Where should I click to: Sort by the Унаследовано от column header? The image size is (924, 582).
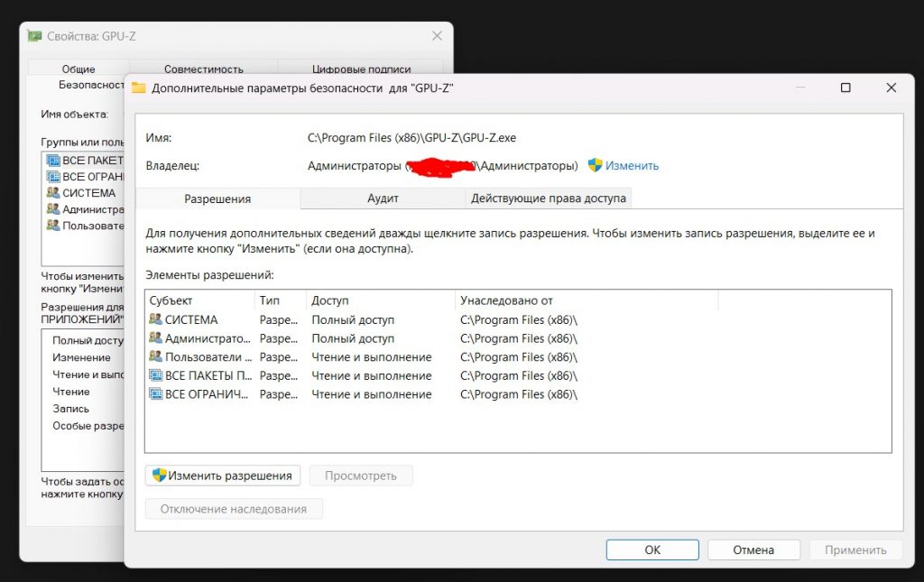587,300
